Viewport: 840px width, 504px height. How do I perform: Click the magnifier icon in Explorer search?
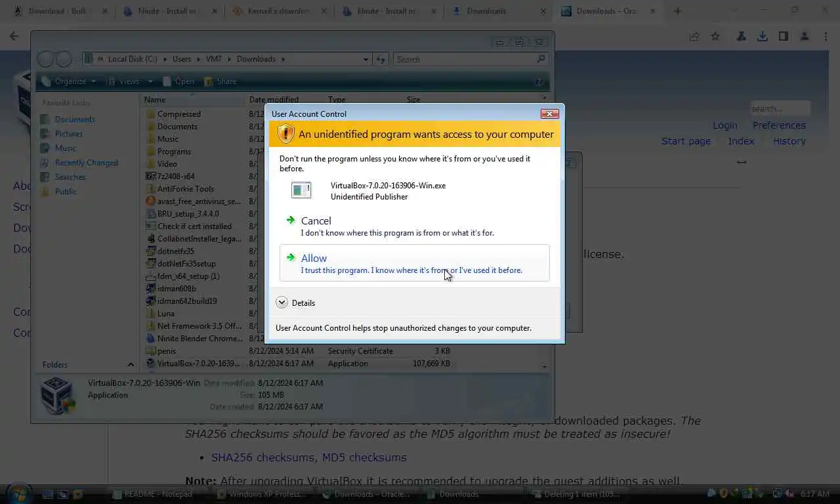coord(541,59)
